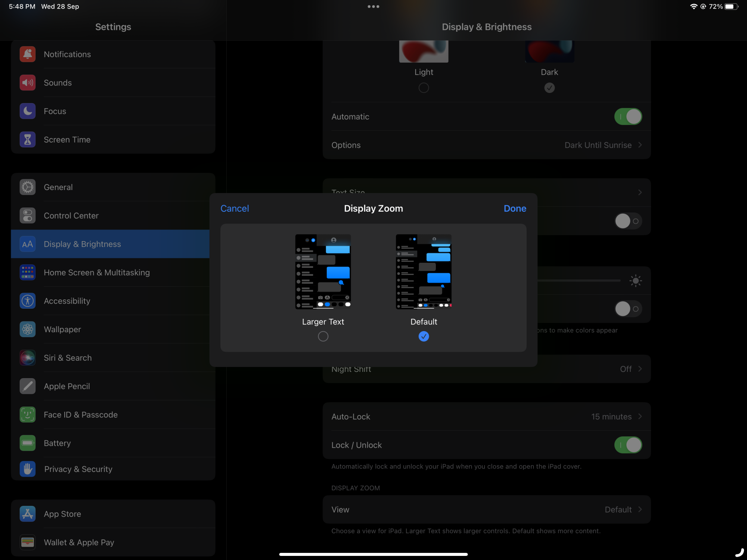Open App Store icon in sidebar
The height and width of the screenshot is (560, 747).
28,514
